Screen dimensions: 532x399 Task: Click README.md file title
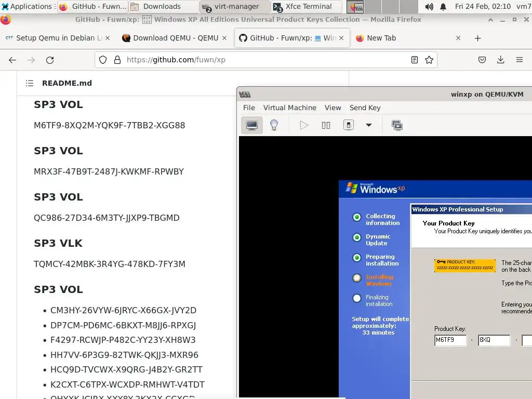pos(67,83)
